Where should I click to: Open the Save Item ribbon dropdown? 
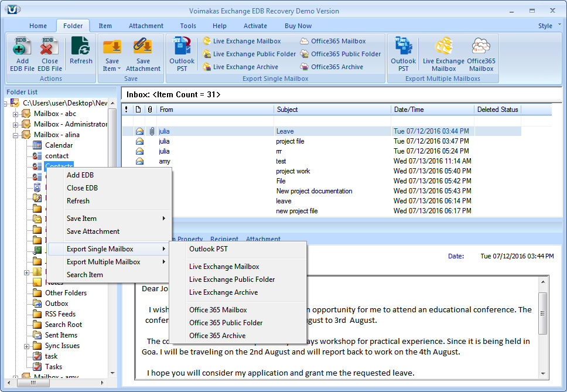tap(112, 54)
